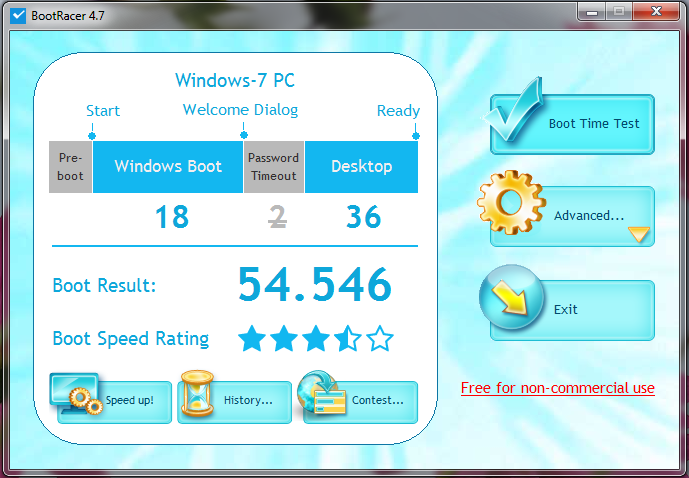
Task: Click the Windows Boot time value 18
Action: tap(172, 217)
